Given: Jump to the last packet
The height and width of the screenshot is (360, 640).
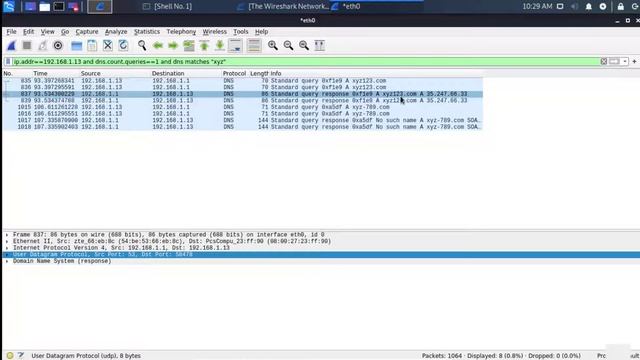Looking at the screenshot, I should coord(220,46).
